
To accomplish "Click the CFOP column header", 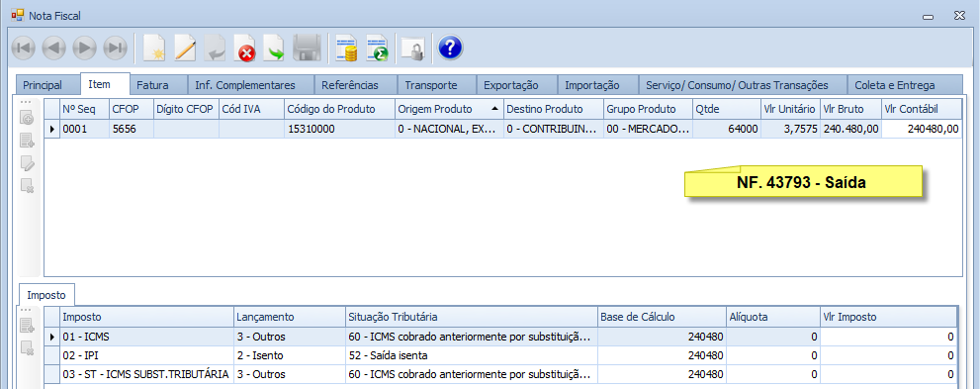I will 131,109.
